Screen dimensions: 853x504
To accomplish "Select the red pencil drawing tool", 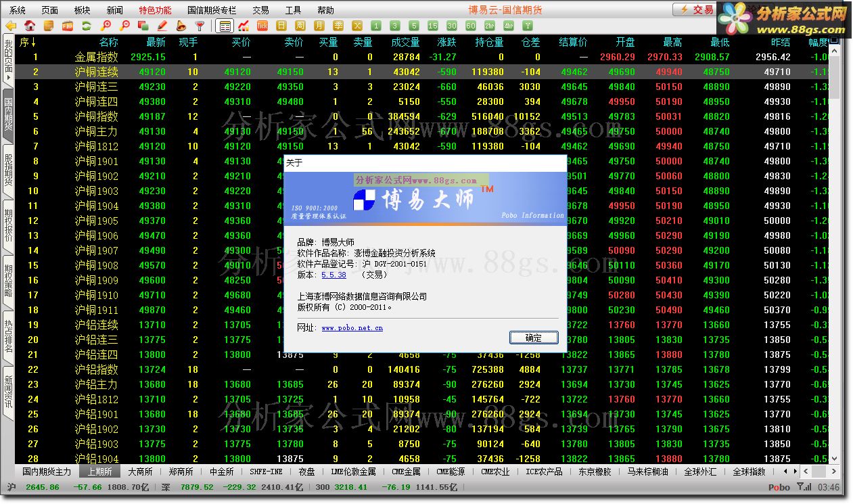I will point(162,26).
